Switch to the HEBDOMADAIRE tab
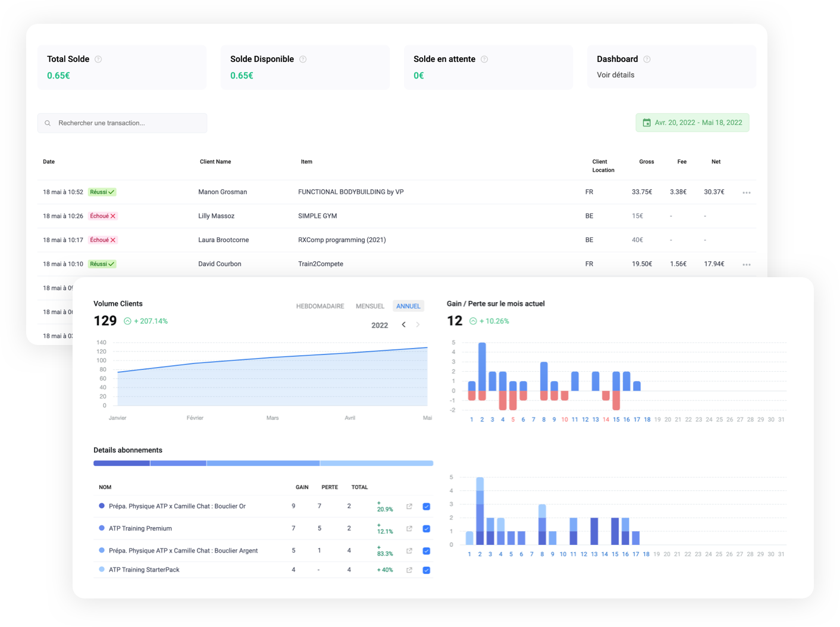 [320, 306]
